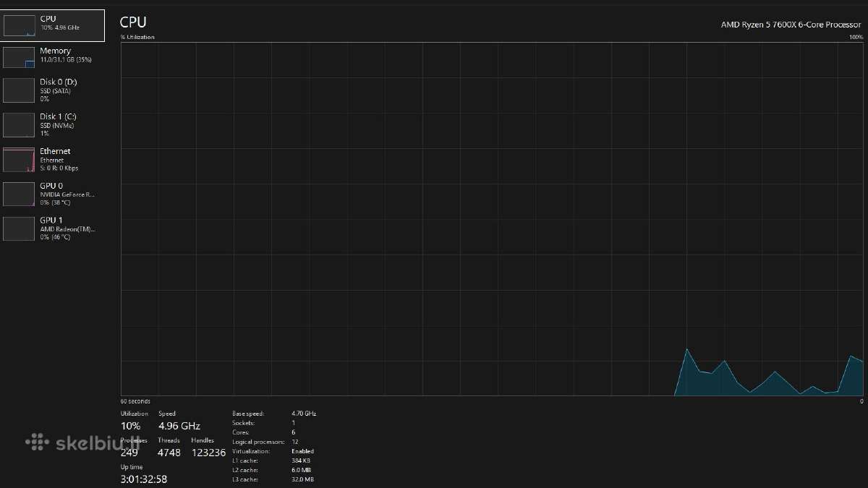This screenshot has height=488, width=868.
Task: Click the Utilization value 10%
Action: (130, 426)
